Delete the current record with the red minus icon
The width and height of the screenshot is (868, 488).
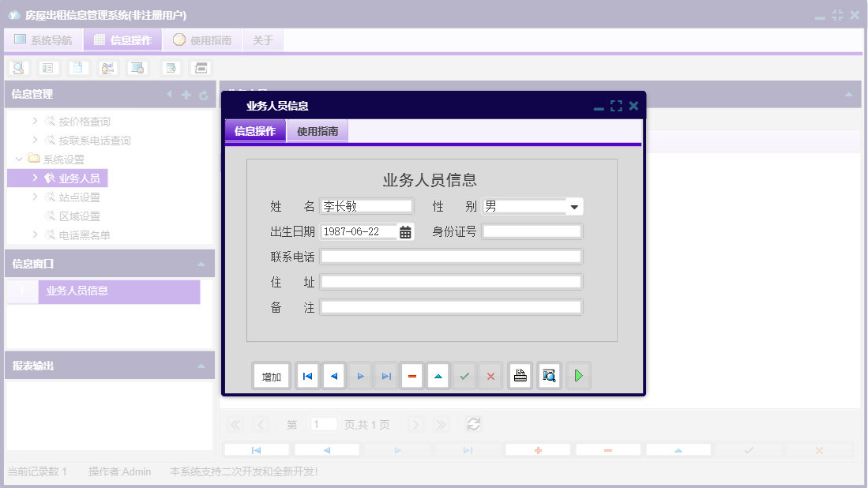pos(411,376)
